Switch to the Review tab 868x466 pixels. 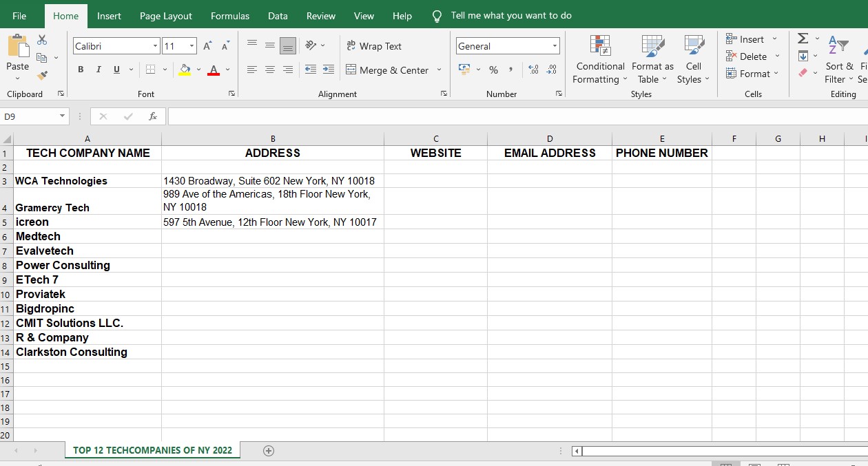click(x=321, y=16)
